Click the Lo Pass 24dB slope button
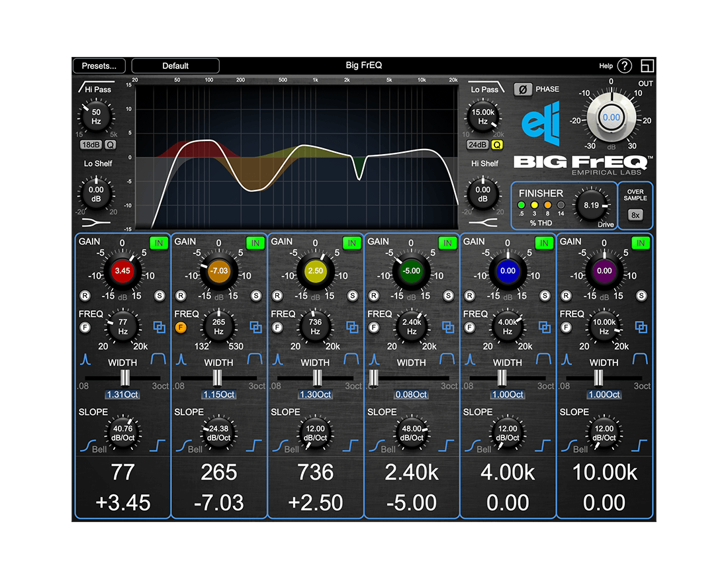 tap(477, 145)
